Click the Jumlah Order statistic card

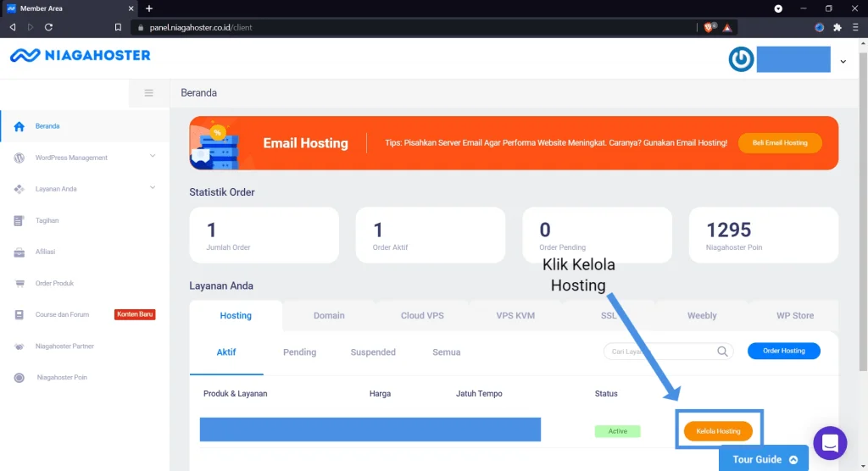pos(264,235)
